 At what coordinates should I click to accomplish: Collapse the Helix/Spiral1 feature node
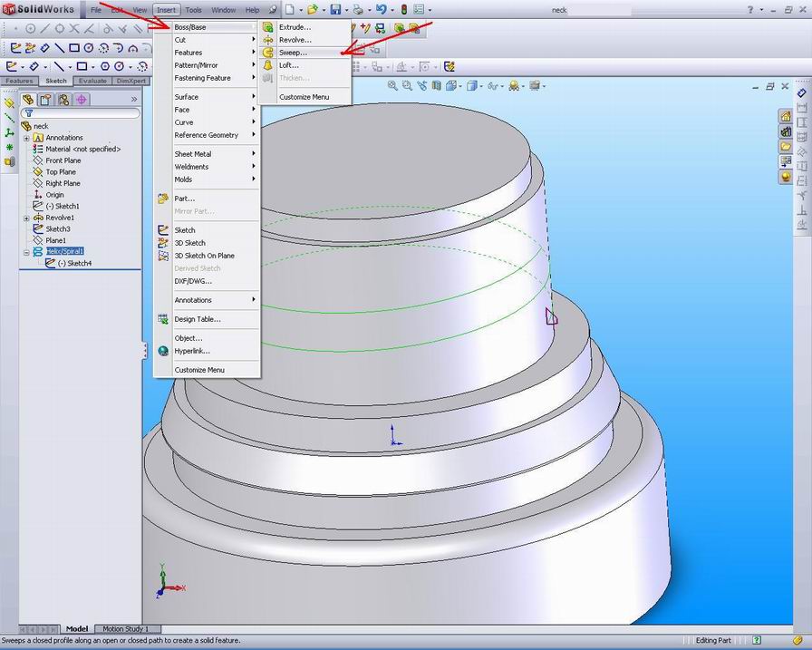pyautogui.click(x=27, y=251)
